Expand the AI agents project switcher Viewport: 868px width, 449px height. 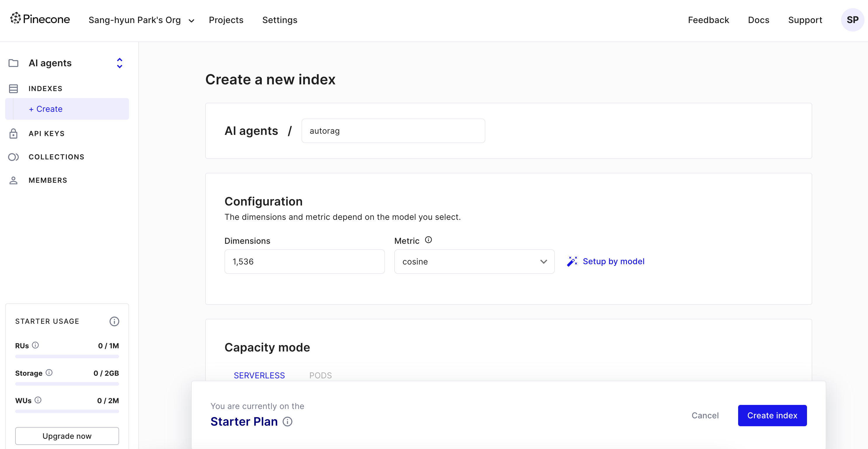[119, 63]
